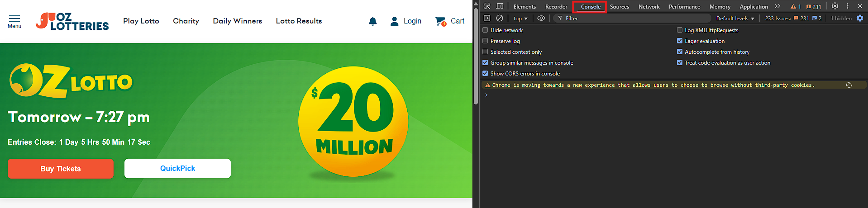Create live expression eye icon
This screenshot has height=208, width=868.
pyautogui.click(x=541, y=18)
